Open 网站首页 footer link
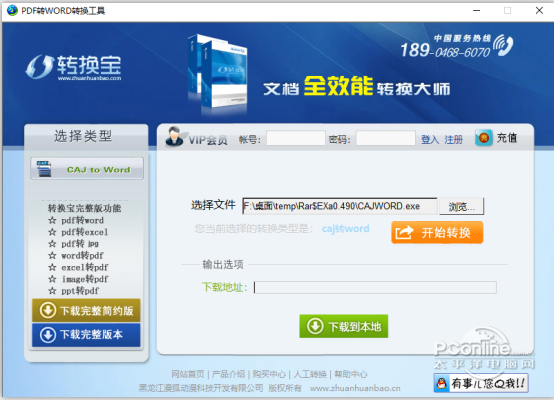This screenshot has width=554, height=400. pos(188,374)
